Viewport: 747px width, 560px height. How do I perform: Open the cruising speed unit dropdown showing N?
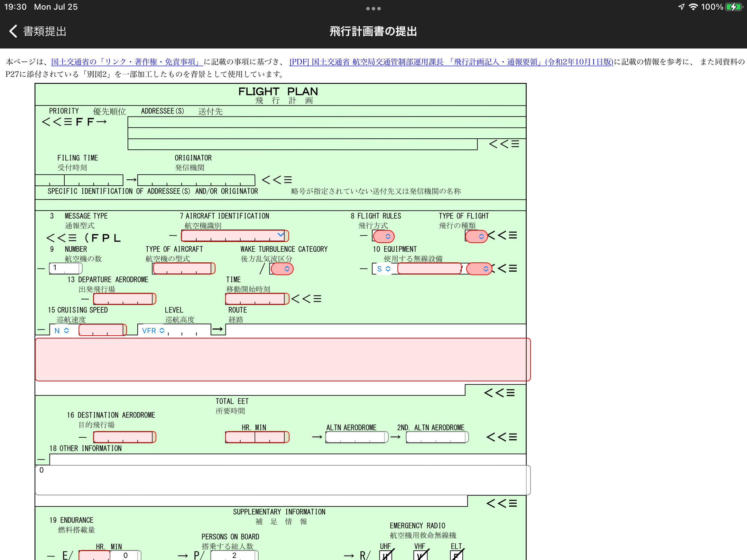pyautogui.click(x=62, y=330)
